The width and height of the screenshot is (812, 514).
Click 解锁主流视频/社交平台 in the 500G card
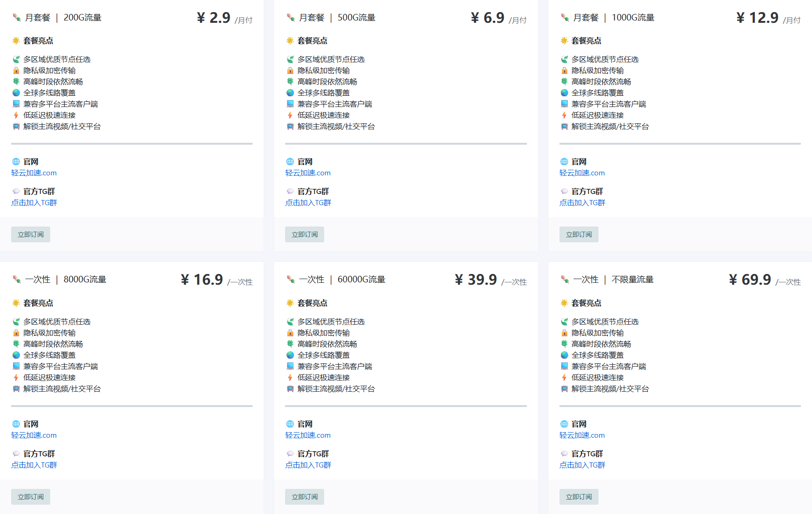(x=336, y=127)
